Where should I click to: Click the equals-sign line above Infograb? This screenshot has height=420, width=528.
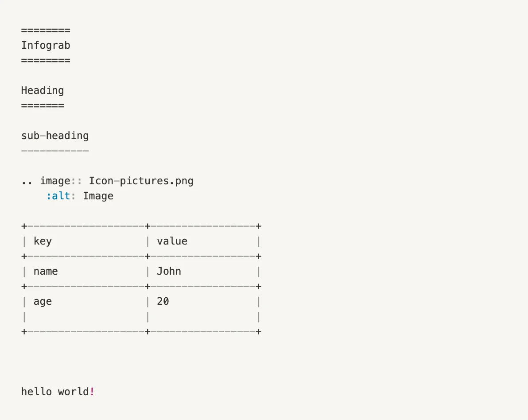[46, 30]
